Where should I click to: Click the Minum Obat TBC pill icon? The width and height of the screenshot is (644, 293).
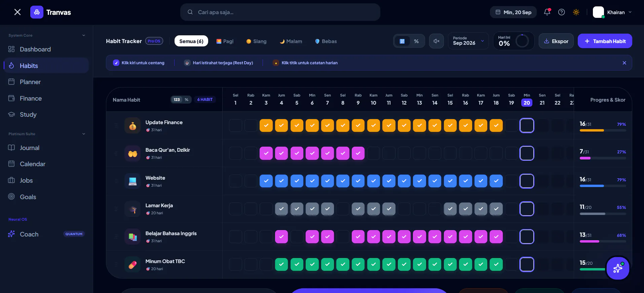click(x=132, y=264)
